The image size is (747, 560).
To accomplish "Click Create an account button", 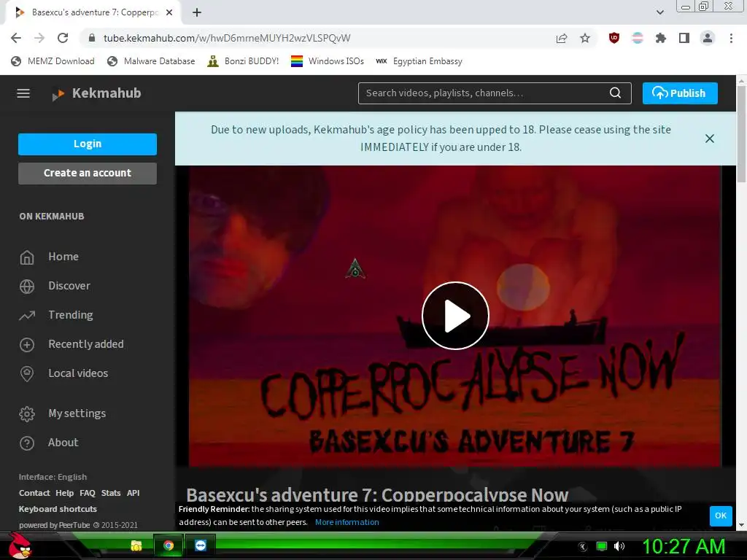I will pyautogui.click(x=88, y=174).
